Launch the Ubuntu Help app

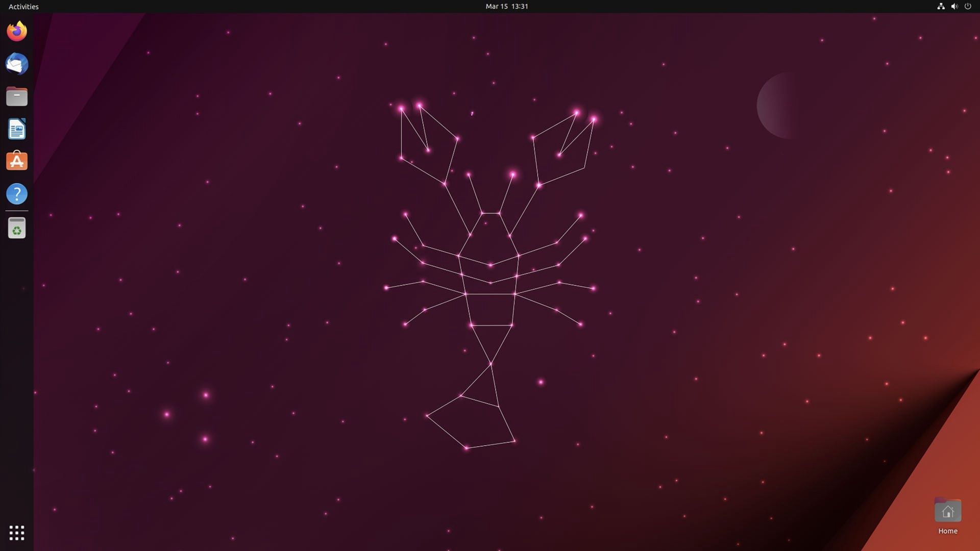(x=17, y=194)
